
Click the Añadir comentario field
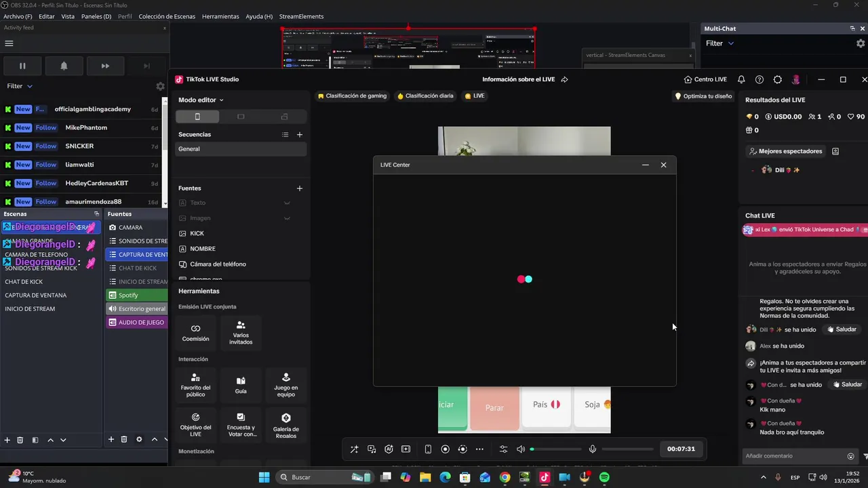(793, 456)
